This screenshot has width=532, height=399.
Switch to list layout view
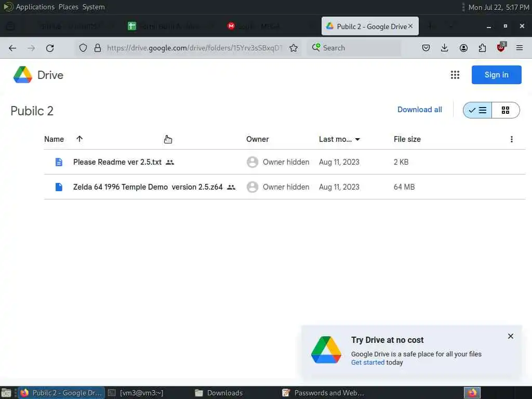coord(477,110)
